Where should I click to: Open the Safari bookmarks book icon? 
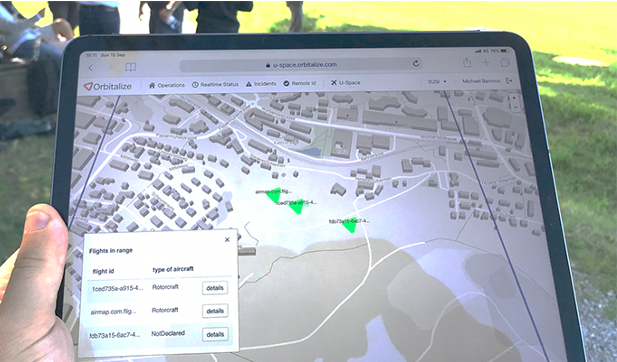coord(131,67)
